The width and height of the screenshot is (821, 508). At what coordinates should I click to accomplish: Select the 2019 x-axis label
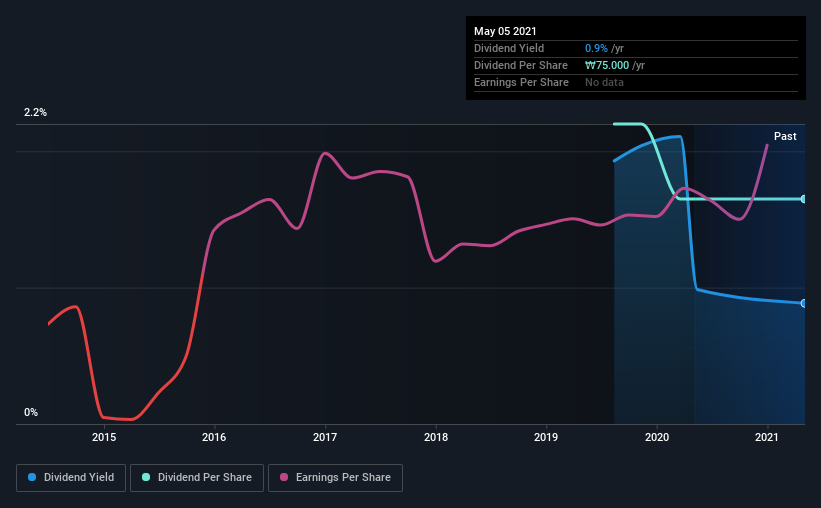click(x=546, y=437)
